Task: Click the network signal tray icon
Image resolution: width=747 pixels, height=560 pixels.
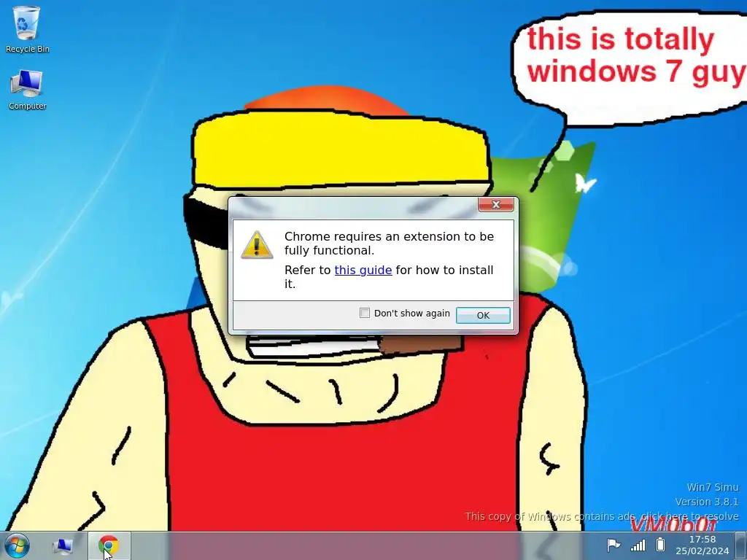Action: (638, 545)
